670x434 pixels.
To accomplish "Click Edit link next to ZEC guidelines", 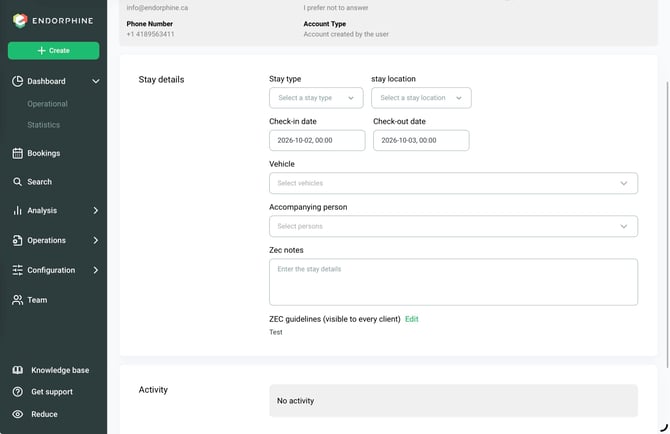I will [411, 319].
